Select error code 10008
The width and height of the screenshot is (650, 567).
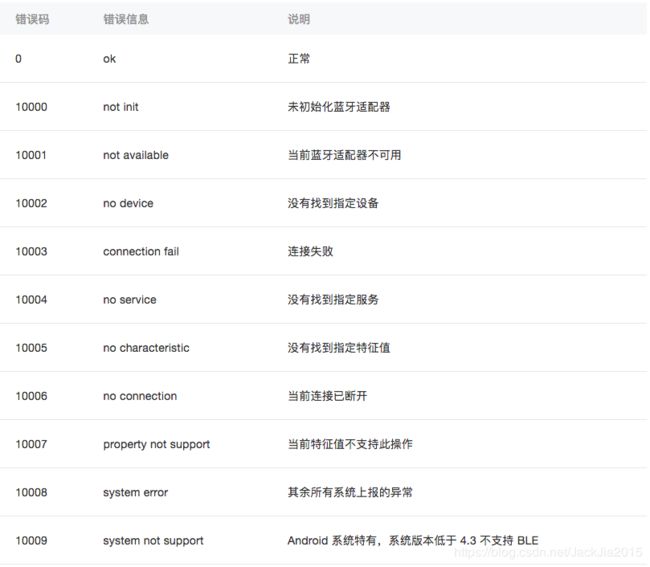(32, 492)
